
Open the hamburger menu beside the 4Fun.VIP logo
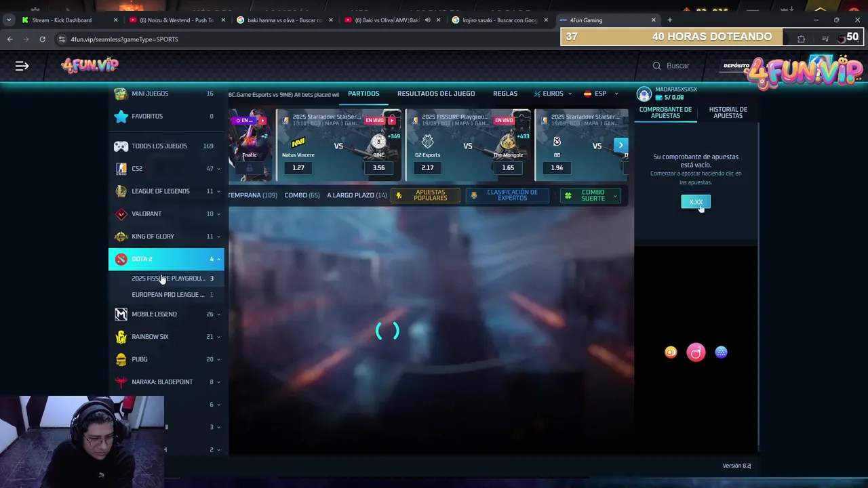click(x=22, y=66)
